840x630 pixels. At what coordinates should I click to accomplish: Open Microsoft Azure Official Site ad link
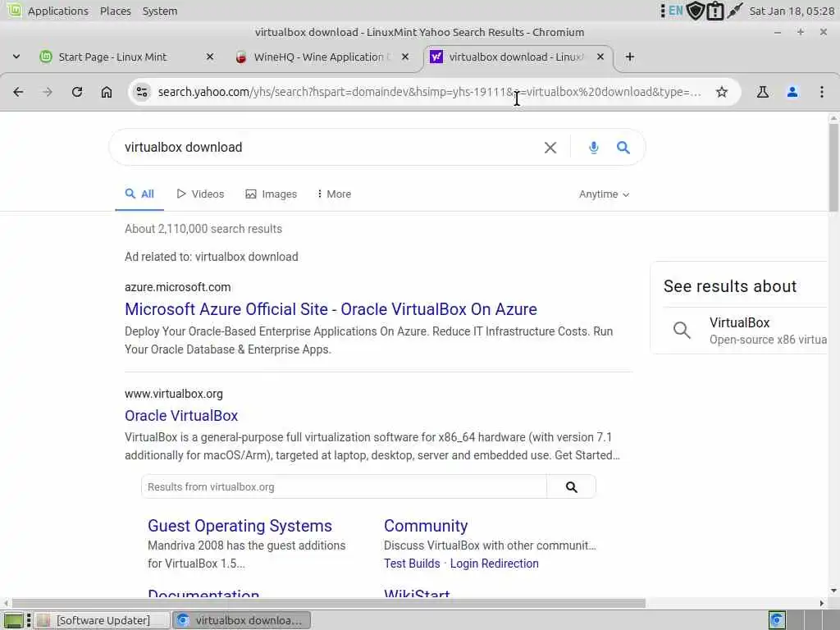coord(331,309)
